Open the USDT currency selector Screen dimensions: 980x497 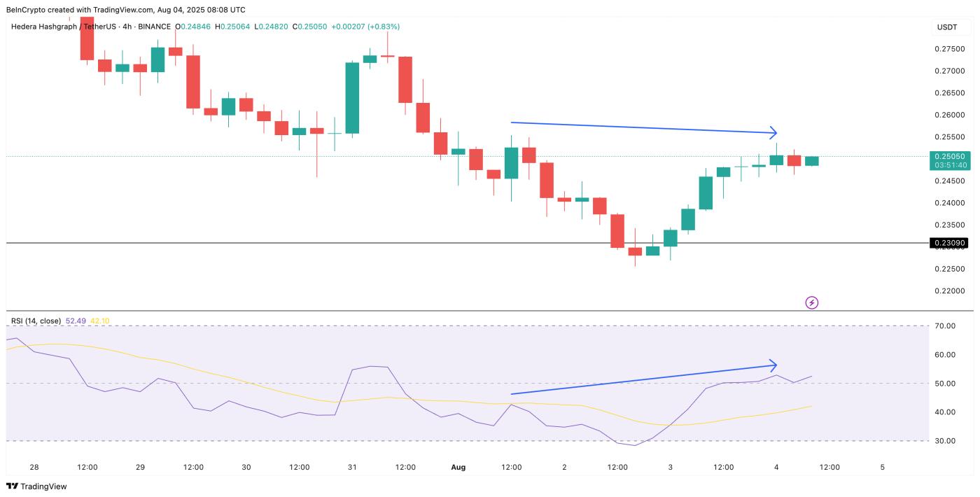947,27
